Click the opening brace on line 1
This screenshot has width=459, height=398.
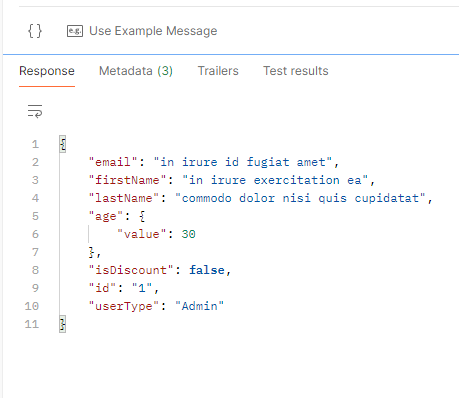[x=63, y=144]
